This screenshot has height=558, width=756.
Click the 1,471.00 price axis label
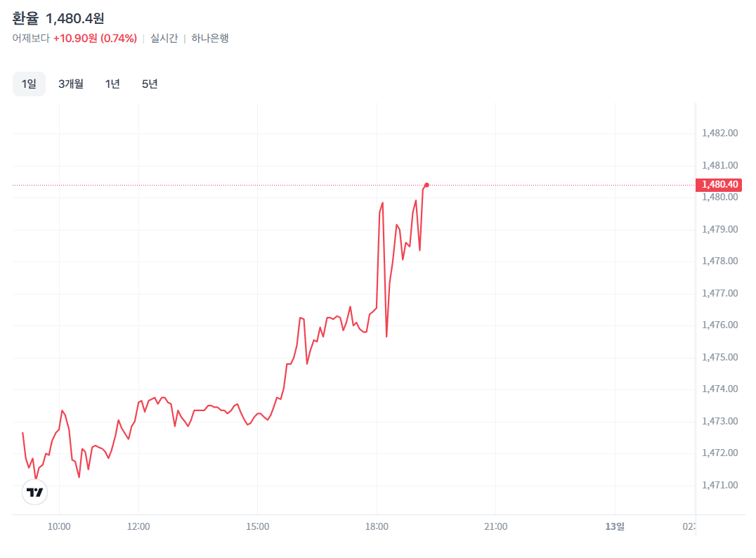coord(720,485)
